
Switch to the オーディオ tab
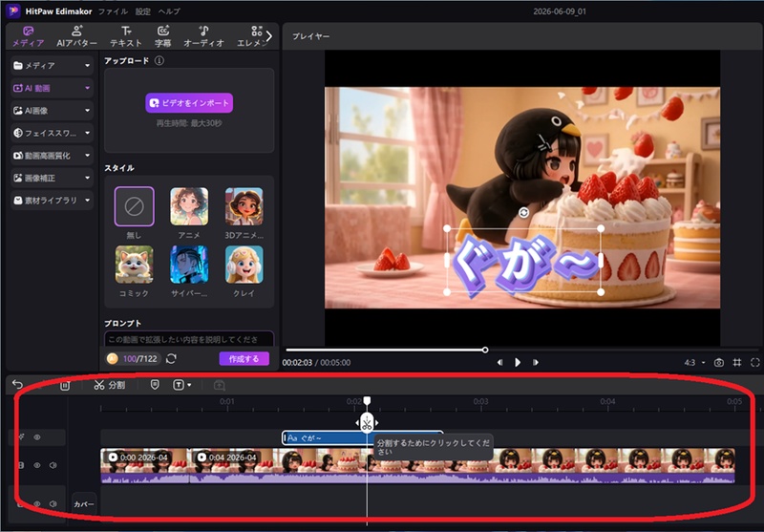pos(203,36)
